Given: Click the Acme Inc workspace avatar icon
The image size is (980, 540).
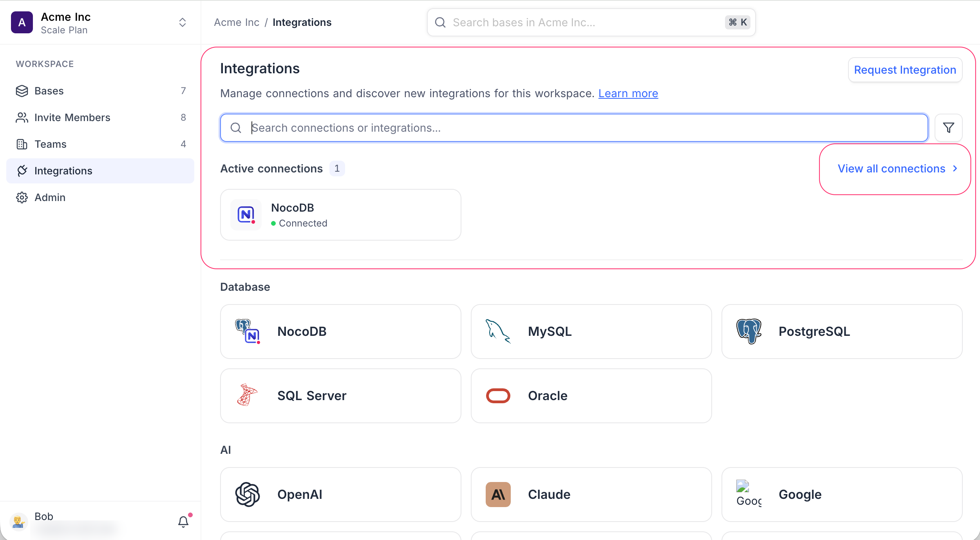Looking at the screenshot, I should click(x=22, y=22).
